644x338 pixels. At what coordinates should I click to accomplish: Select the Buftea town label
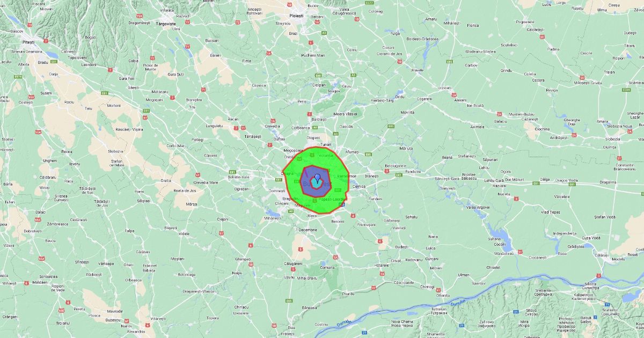(279, 139)
